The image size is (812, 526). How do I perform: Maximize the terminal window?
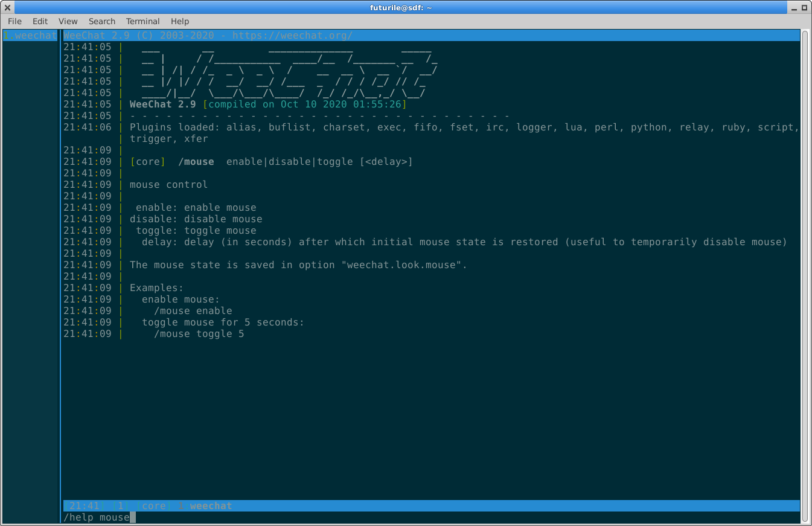[x=804, y=7]
